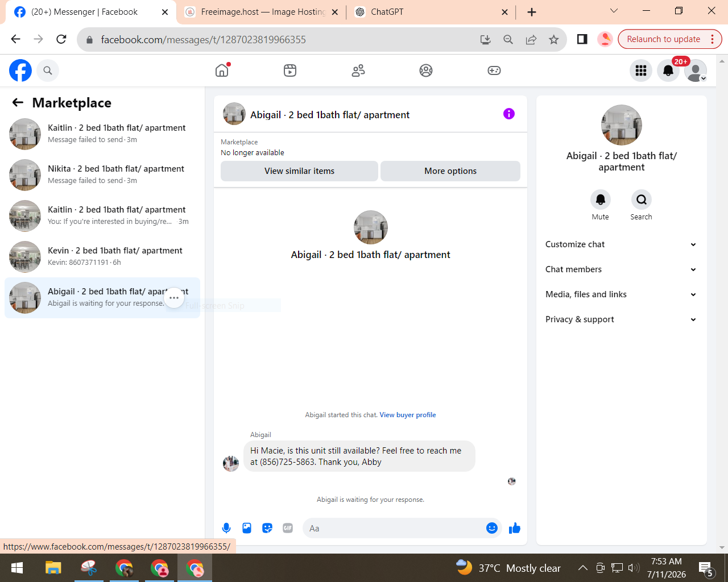Search in the Abigail conversation
This screenshot has height=582, width=728.
pos(642,199)
